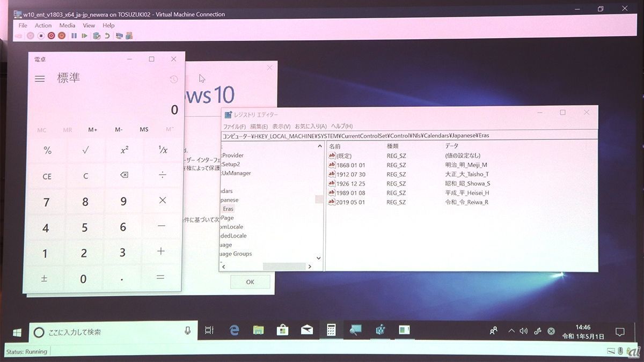Click the number 5 key
644x362 pixels.
[x=85, y=227]
